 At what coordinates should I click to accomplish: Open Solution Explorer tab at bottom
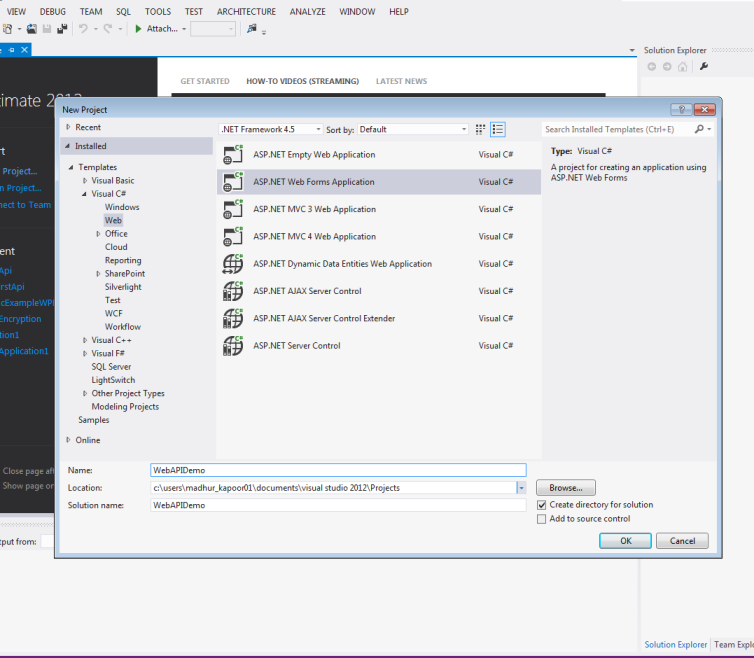click(676, 645)
